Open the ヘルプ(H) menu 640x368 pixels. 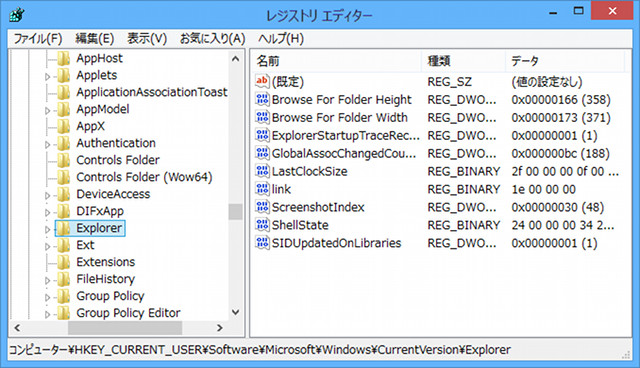(x=281, y=39)
